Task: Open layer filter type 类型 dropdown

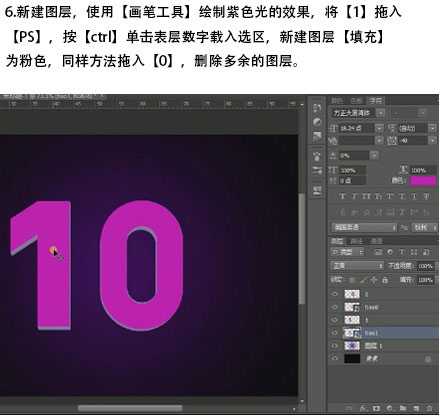Action: (x=347, y=252)
